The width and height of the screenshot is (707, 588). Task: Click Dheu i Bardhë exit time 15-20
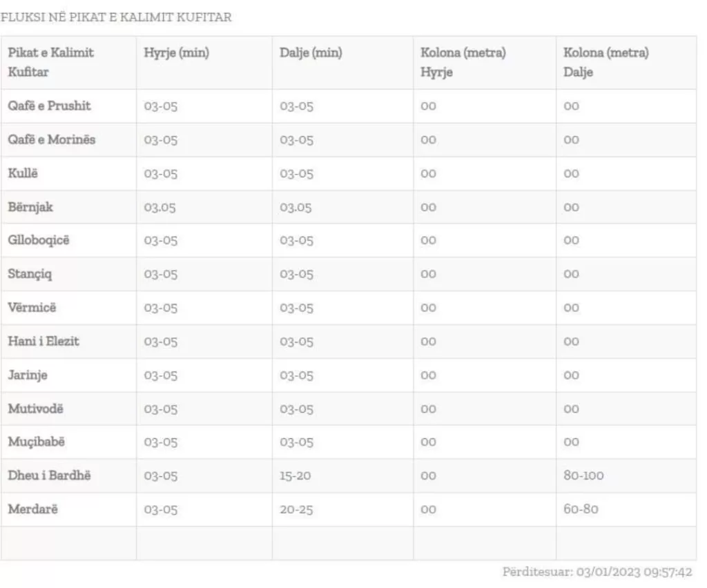[x=296, y=476]
